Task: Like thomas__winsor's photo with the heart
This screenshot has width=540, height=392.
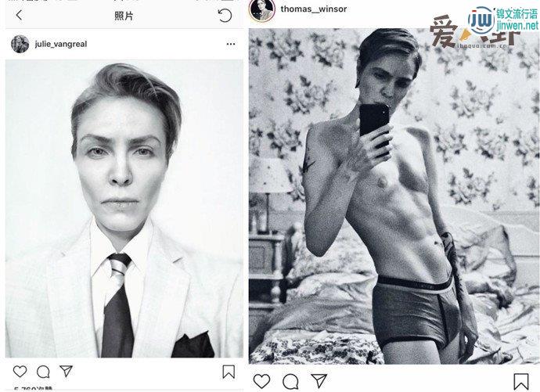Action: click(x=261, y=381)
